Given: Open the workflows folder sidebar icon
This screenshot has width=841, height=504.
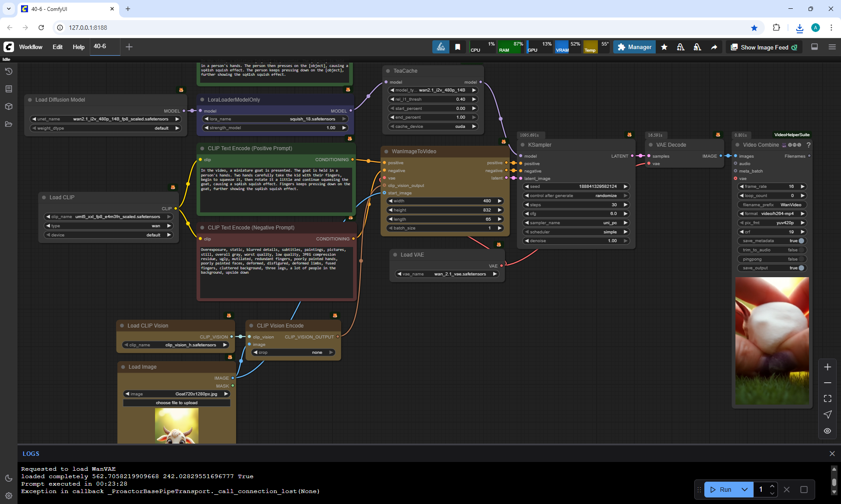Looking at the screenshot, I should pos(8,124).
